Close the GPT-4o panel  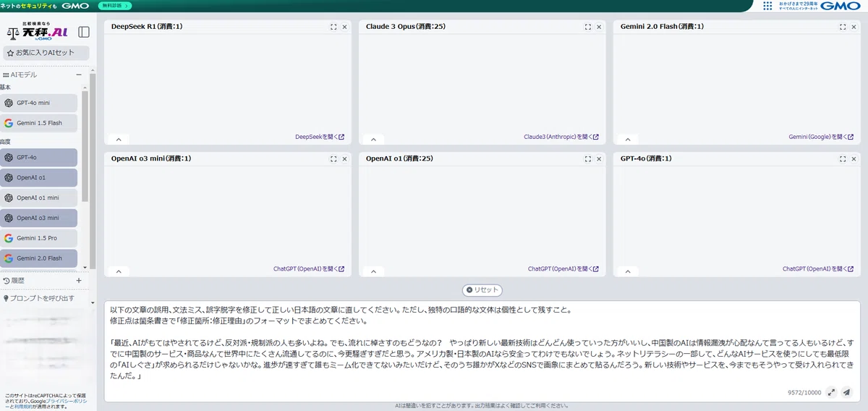click(x=854, y=158)
